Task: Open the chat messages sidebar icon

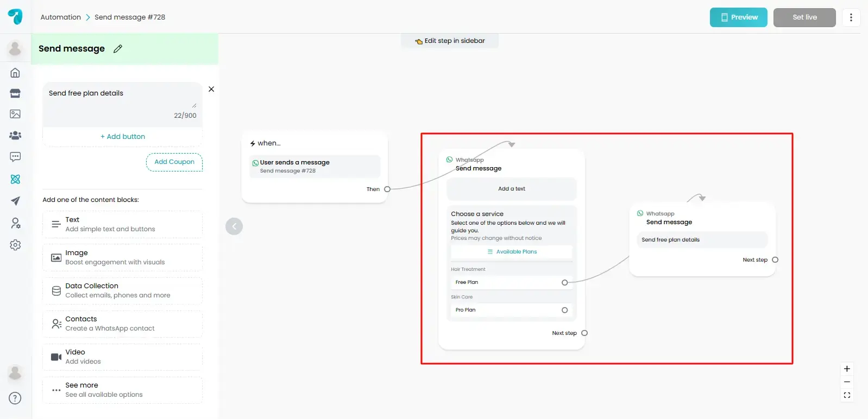Action: pos(15,157)
